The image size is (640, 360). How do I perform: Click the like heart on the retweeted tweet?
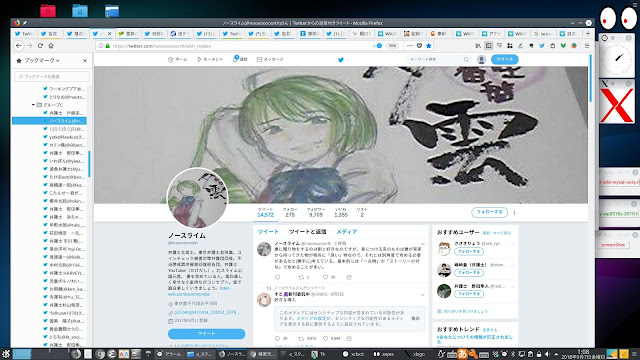pyautogui.click(x=325, y=338)
